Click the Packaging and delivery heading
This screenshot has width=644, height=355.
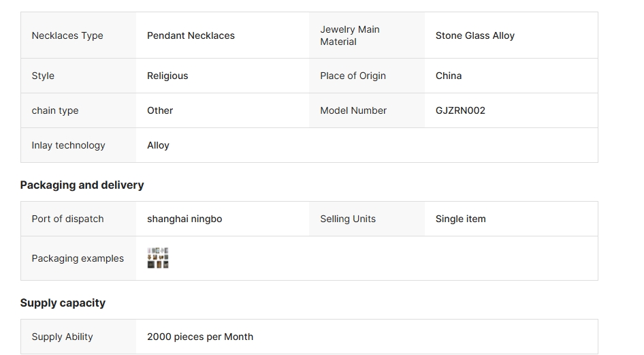82,185
